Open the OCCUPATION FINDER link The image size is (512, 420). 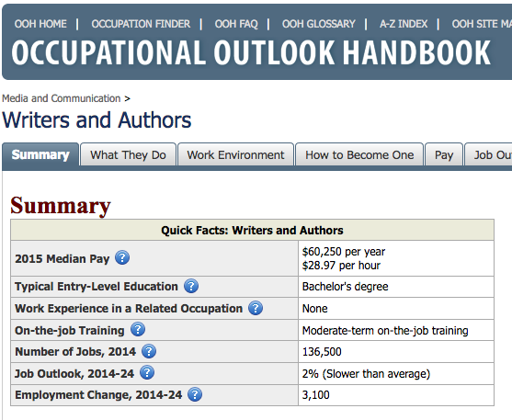(x=141, y=24)
